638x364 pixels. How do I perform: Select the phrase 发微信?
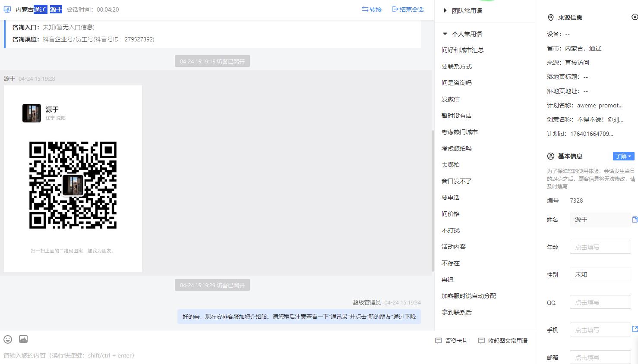tap(451, 99)
